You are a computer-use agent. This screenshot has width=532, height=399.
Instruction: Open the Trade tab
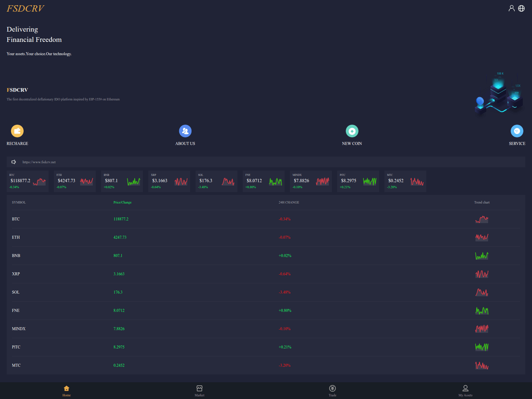pyautogui.click(x=332, y=391)
